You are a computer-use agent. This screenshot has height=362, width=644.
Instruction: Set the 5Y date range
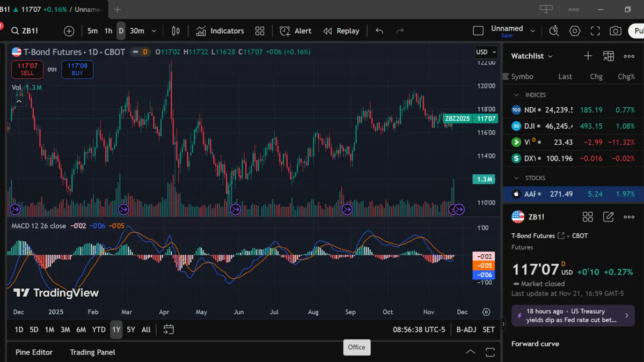[131, 330]
